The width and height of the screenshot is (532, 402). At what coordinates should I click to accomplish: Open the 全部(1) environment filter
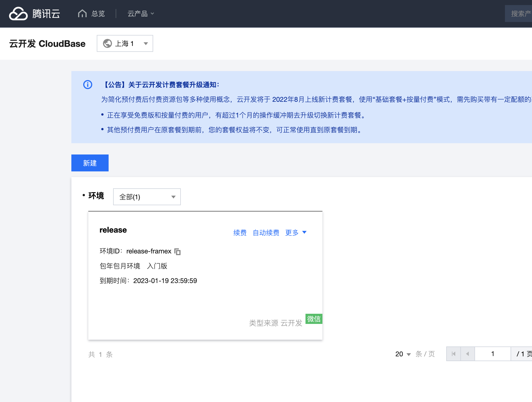[147, 197]
